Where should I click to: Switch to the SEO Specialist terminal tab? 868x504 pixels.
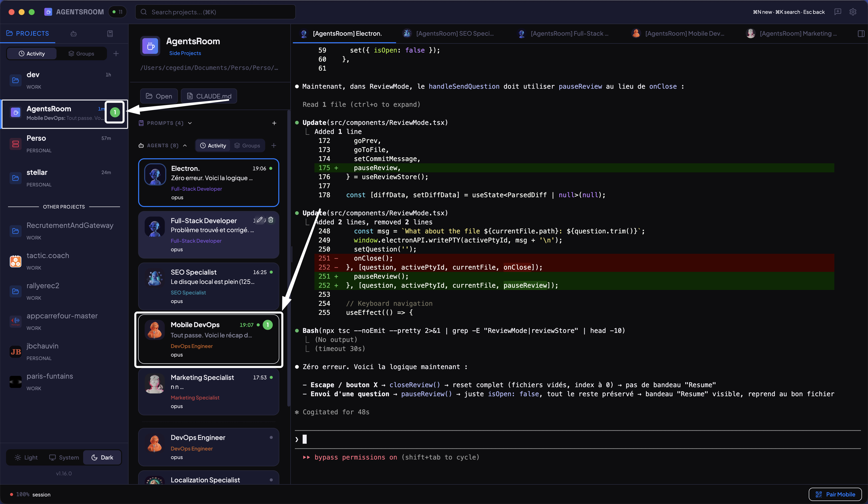click(x=454, y=33)
